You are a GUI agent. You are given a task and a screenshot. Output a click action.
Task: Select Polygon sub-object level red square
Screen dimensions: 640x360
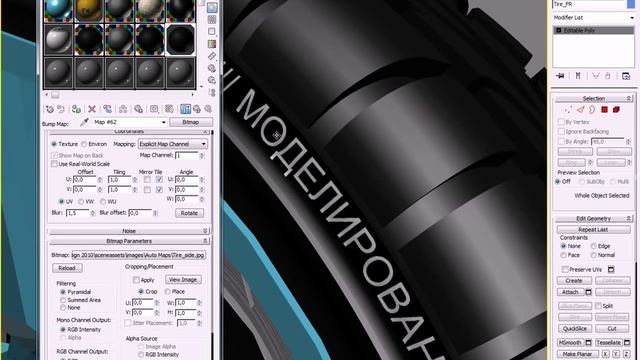tap(604, 110)
